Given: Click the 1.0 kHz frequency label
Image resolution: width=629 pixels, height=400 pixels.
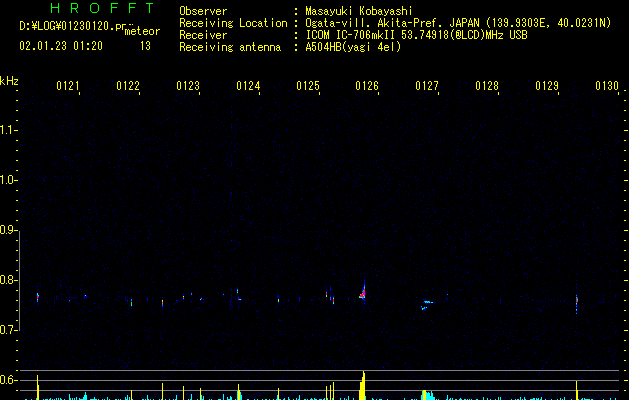Looking at the screenshot, I should [x=8, y=180].
